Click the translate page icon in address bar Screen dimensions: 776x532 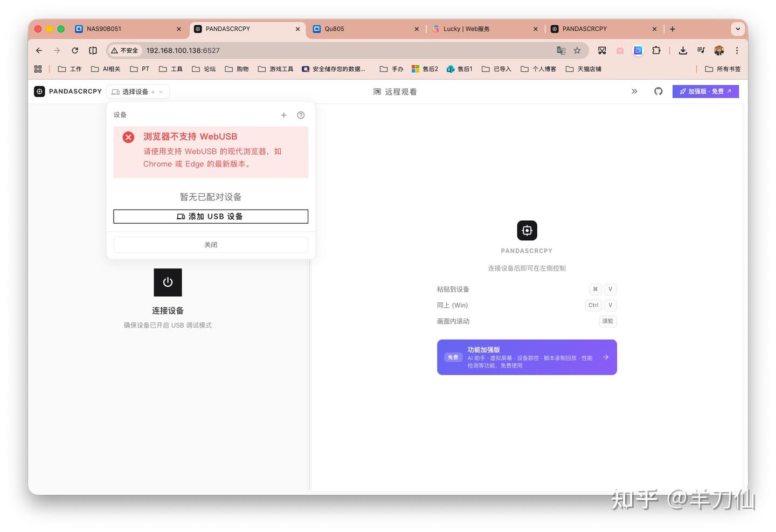coord(561,51)
